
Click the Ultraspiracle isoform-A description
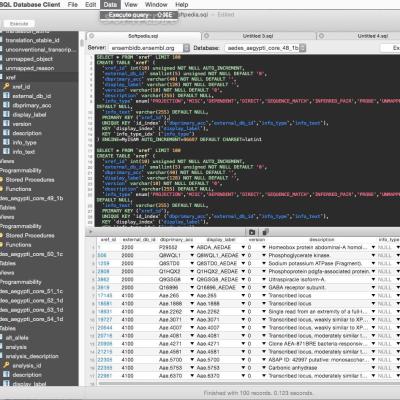click(296, 280)
